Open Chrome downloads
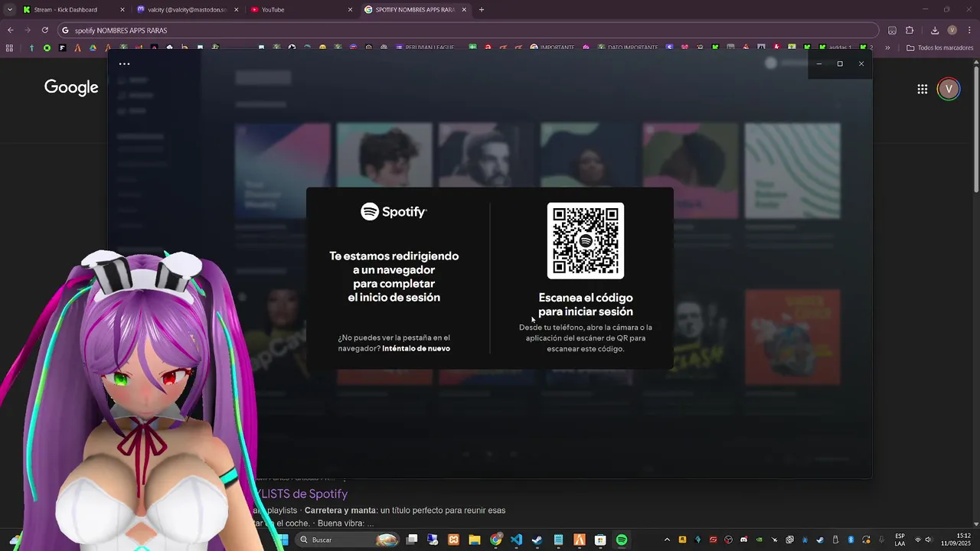Image resolution: width=980 pixels, height=551 pixels. (935, 31)
